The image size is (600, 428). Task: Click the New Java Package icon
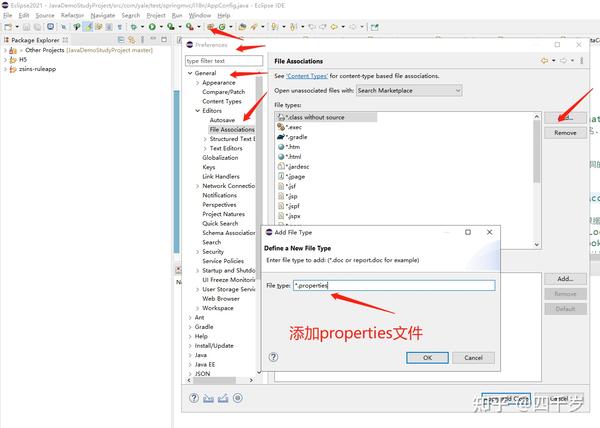tap(210, 27)
